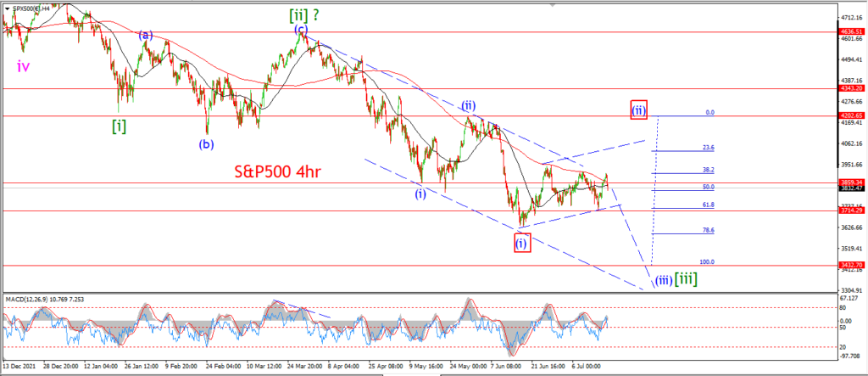868x376 pixels.
Task: Click the Fibonacci 38.2 level label
Action: click(709, 171)
